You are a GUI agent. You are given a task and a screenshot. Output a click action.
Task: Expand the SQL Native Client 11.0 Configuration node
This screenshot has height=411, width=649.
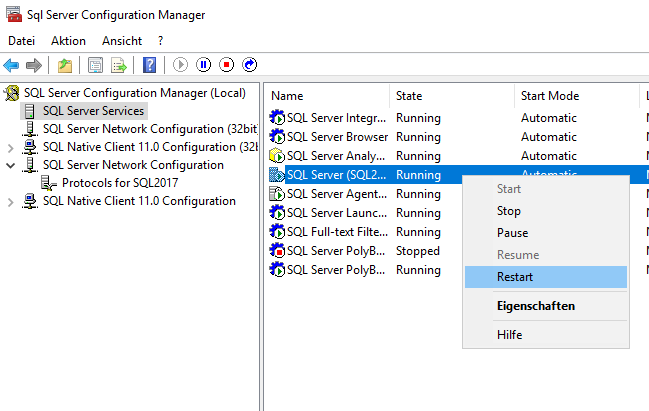[x=11, y=202]
